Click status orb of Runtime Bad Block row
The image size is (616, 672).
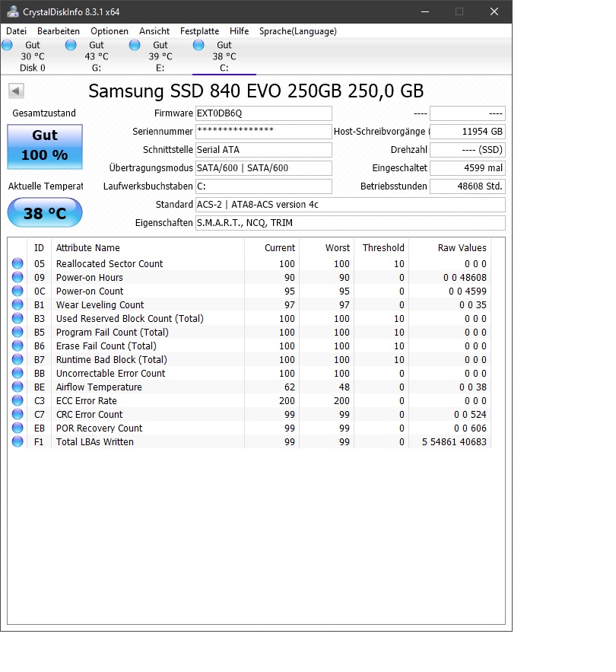pyautogui.click(x=17, y=359)
